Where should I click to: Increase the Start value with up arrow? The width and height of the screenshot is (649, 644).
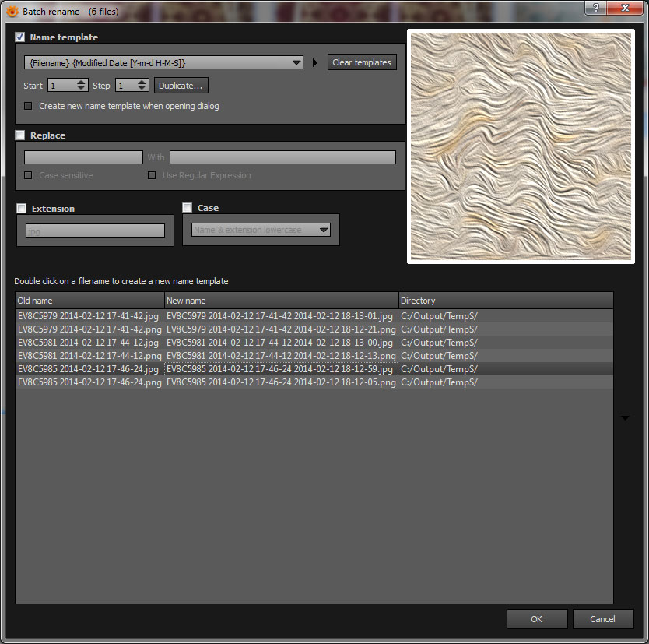click(81, 83)
